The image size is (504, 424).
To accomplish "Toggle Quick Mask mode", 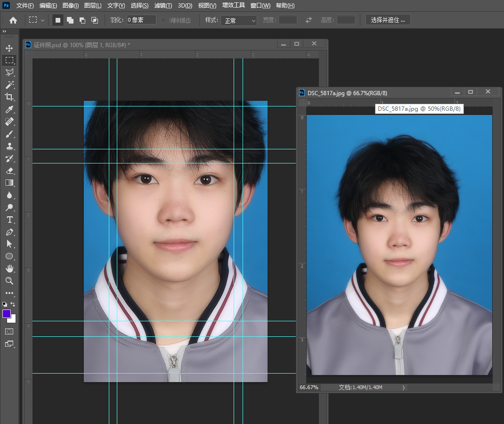I will pos(9,332).
